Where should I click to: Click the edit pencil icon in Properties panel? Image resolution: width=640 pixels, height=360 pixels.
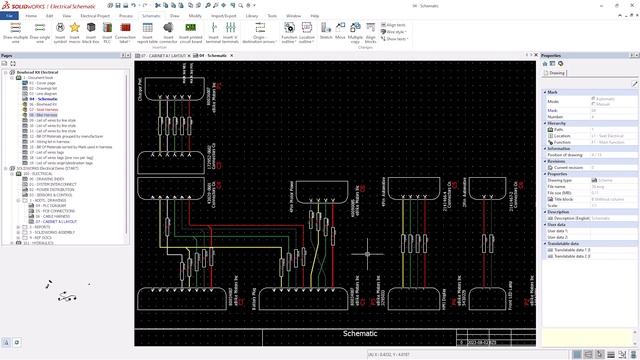pos(634,84)
